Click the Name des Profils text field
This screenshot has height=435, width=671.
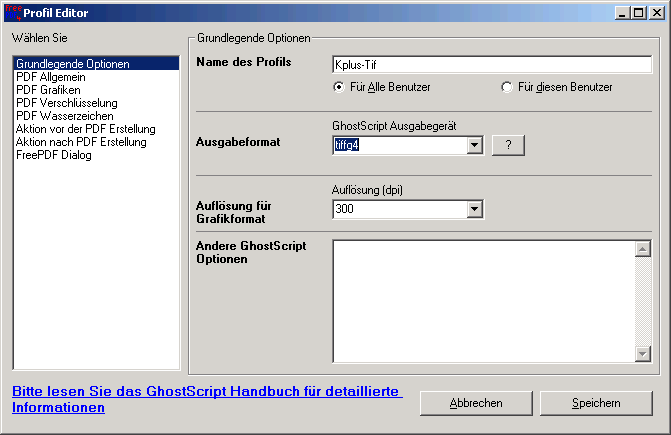(x=491, y=65)
